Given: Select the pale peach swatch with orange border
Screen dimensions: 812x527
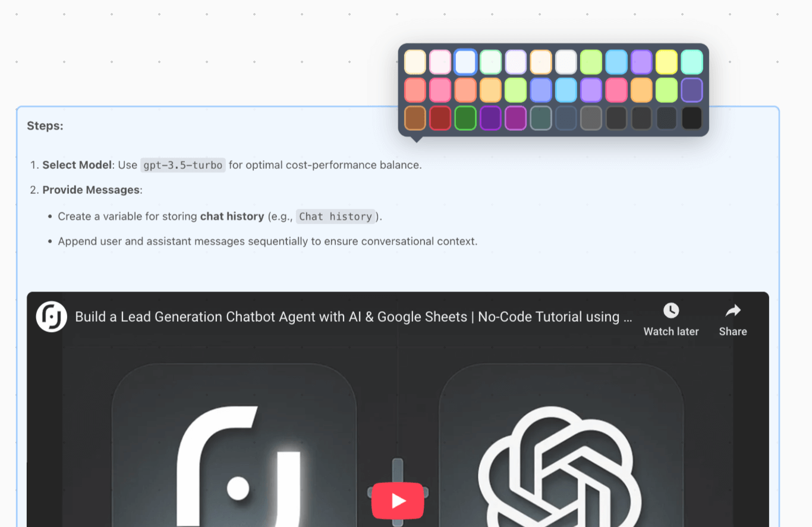Looking at the screenshot, I should (x=541, y=62).
